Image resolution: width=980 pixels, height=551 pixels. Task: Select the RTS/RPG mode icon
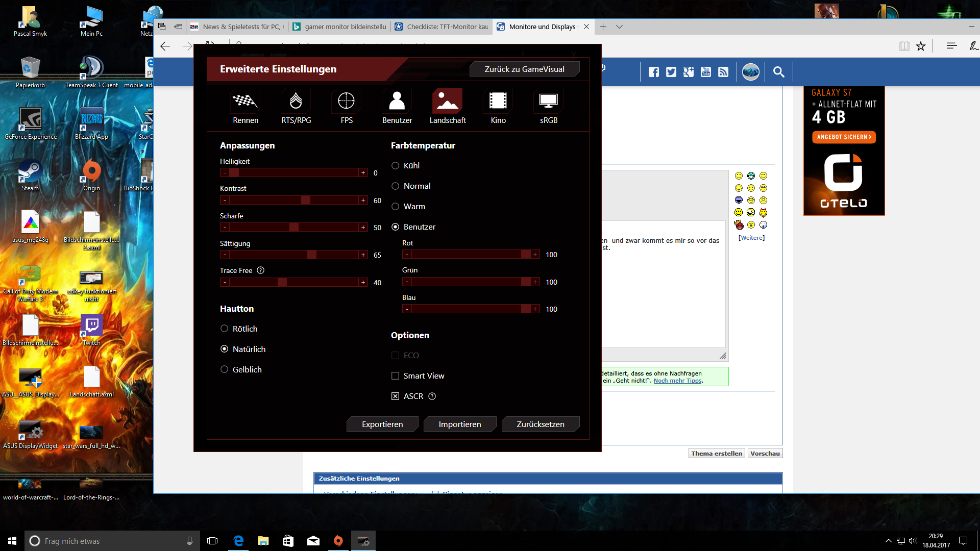point(296,101)
